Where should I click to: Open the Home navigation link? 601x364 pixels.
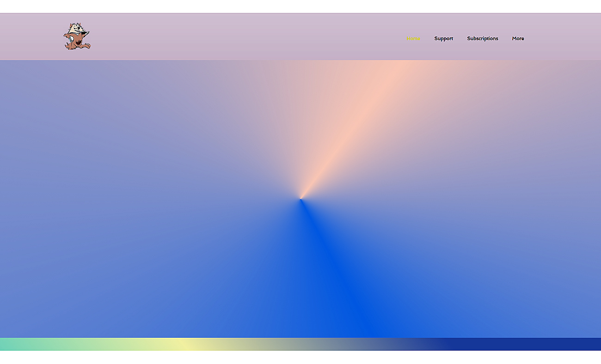(x=413, y=38)
